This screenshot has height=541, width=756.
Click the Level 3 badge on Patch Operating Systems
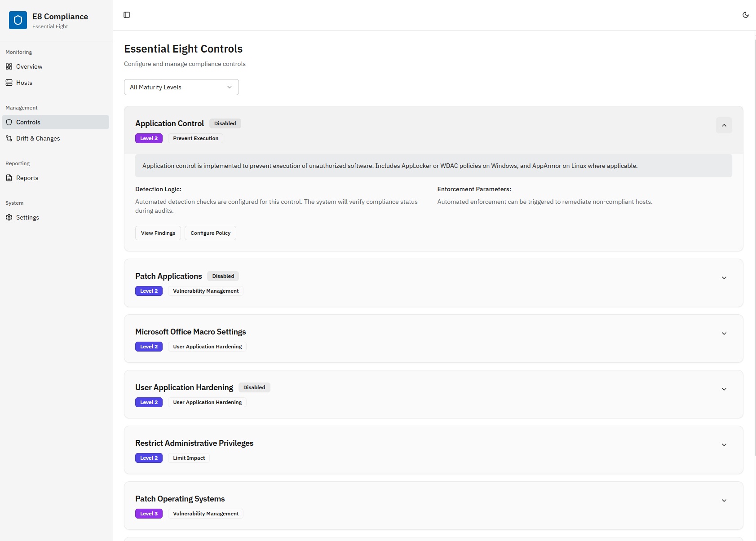point(149,513)
